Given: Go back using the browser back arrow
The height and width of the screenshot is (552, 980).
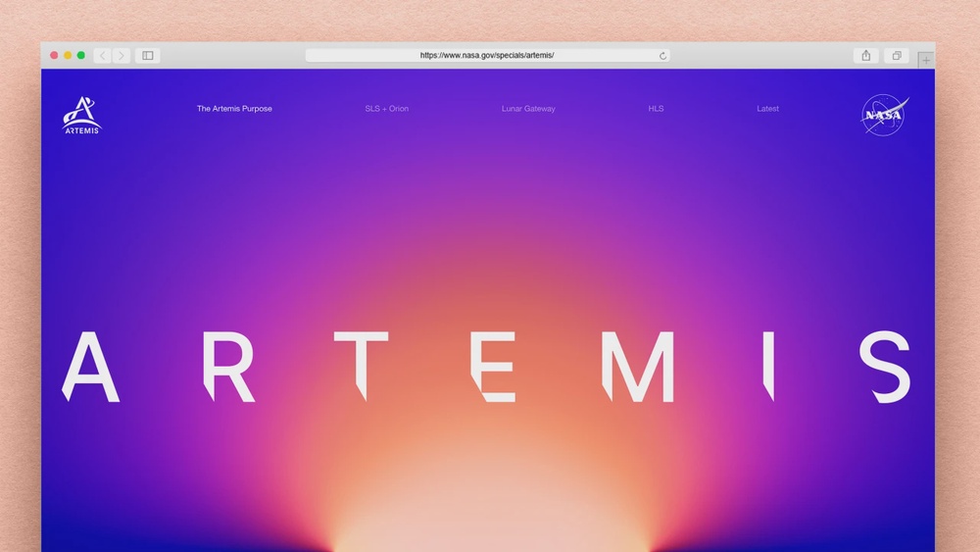Looking at the screenshot, I should click(x=103, y=56).
